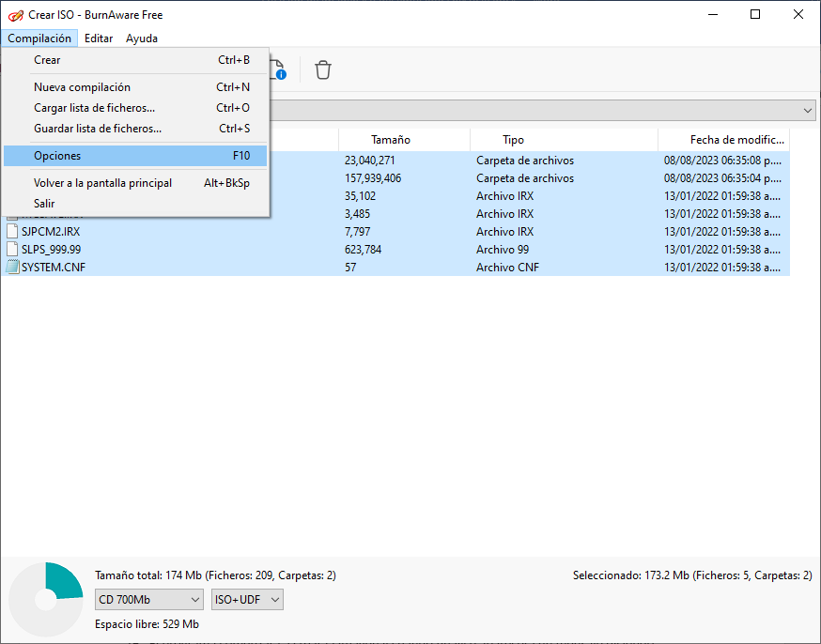Viewport: 821px width, 644px height.
Task: Open the Compilación menu
Action: (39, 38)
